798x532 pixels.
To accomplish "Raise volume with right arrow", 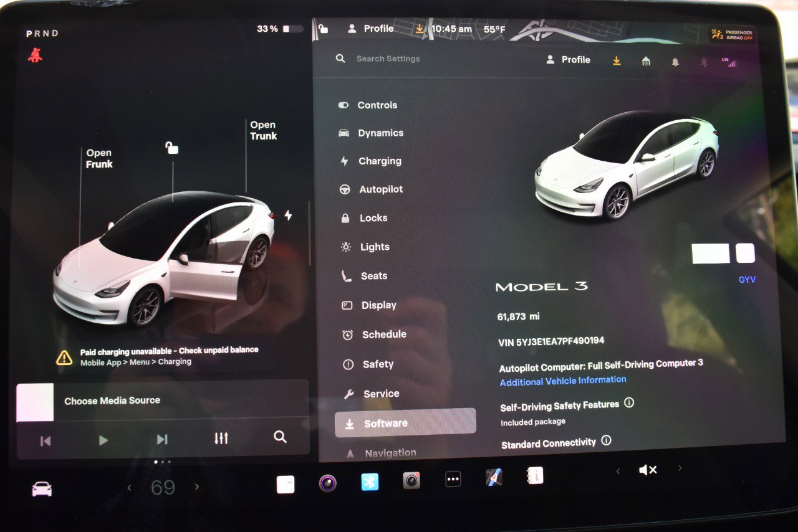I will 680,468.
